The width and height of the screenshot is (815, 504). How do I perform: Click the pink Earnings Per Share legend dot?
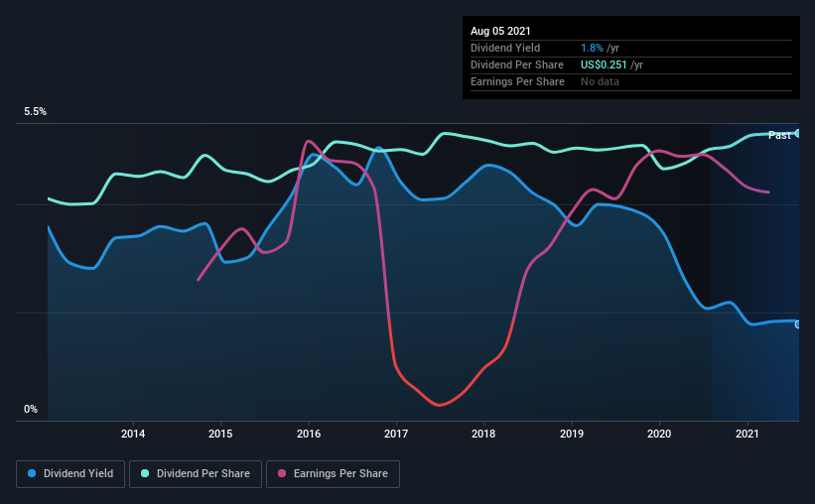pos(282,473)
